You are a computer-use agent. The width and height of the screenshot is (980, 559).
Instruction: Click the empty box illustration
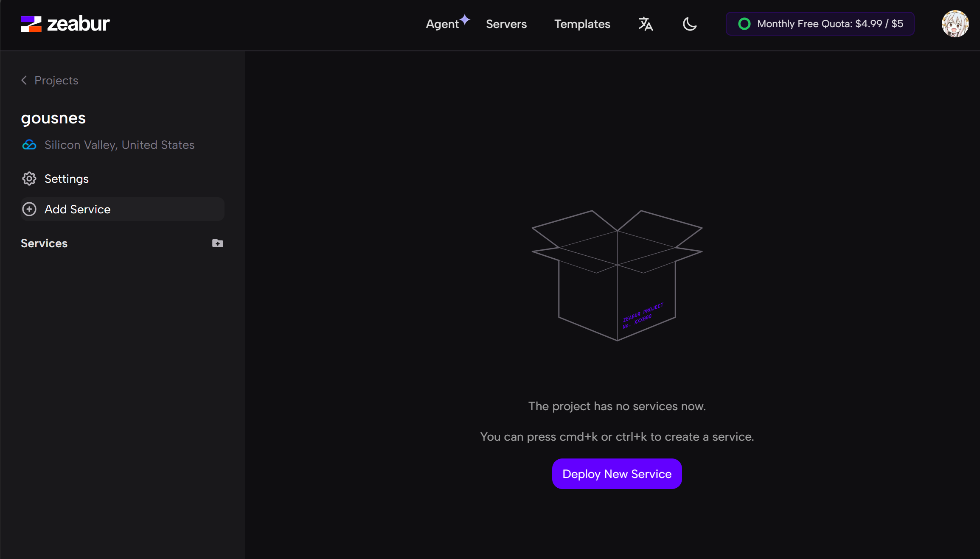tap(617, 275)
